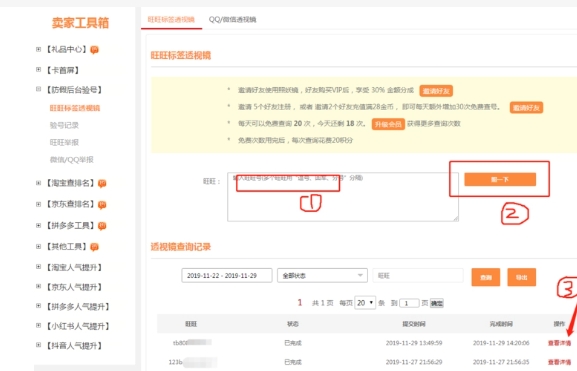Open 【拼多多工具】 menu label
The height and width of the screenshot is (371, 577).
[70, 225]
